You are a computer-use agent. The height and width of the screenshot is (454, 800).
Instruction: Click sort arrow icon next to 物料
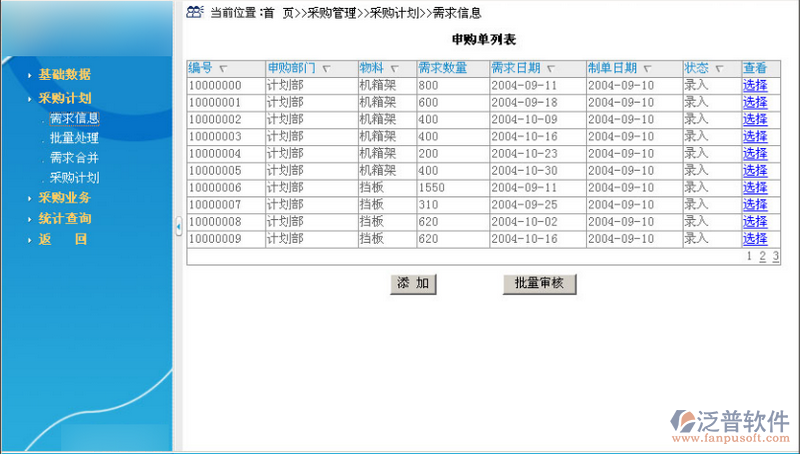point(395,69)
